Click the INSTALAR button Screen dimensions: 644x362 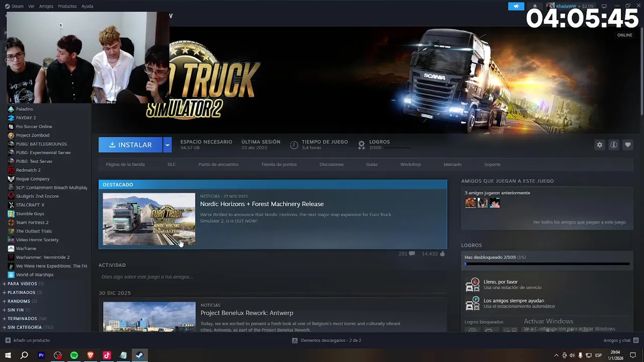coord(130,145)
